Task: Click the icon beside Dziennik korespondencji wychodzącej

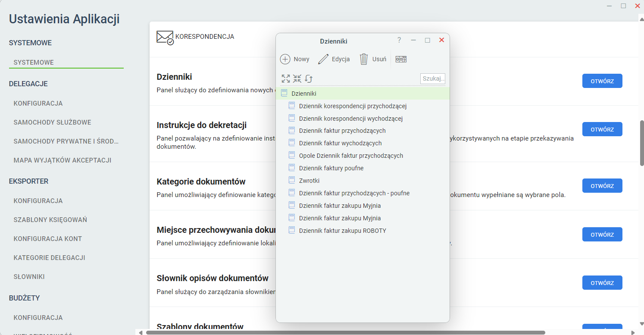Action: click(x=292, y=118)
